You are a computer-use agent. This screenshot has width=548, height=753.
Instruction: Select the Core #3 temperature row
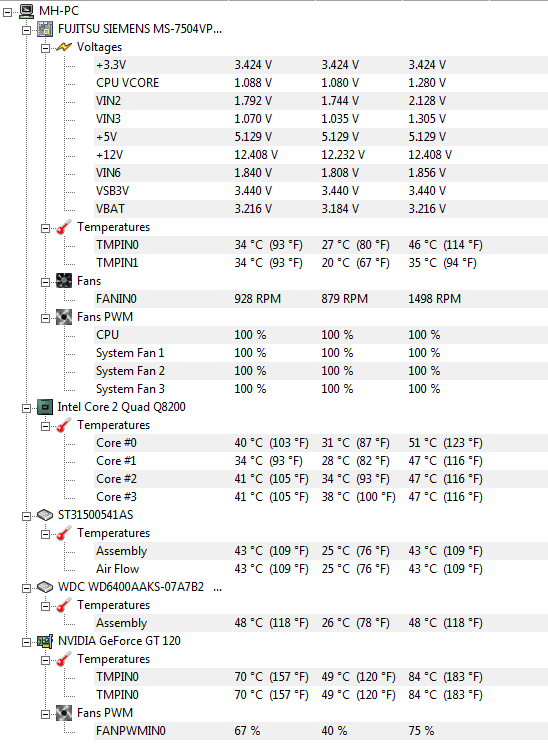coord(321,497)
